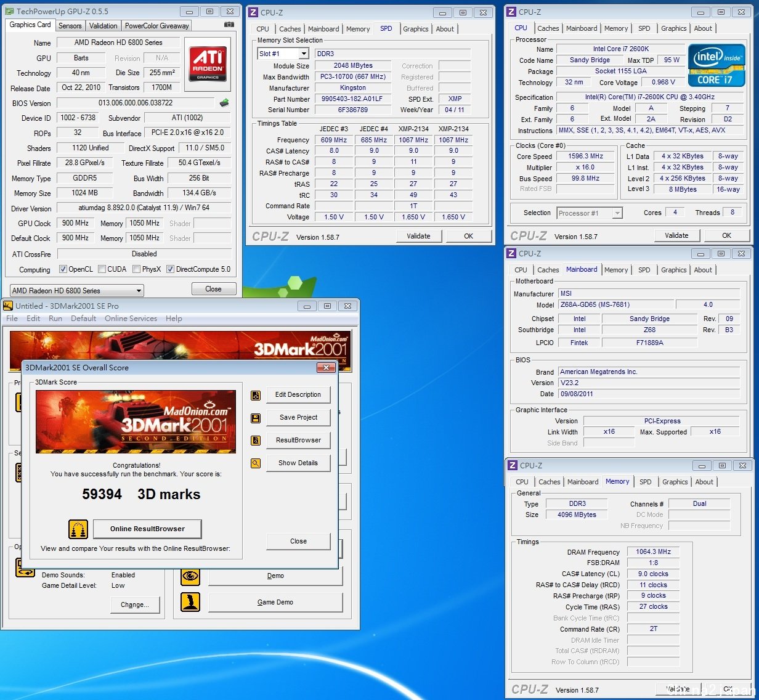Click the Z68A-GD65 (MS-7681) model field
Screen dimensions: 759x700
coord(615,305)
